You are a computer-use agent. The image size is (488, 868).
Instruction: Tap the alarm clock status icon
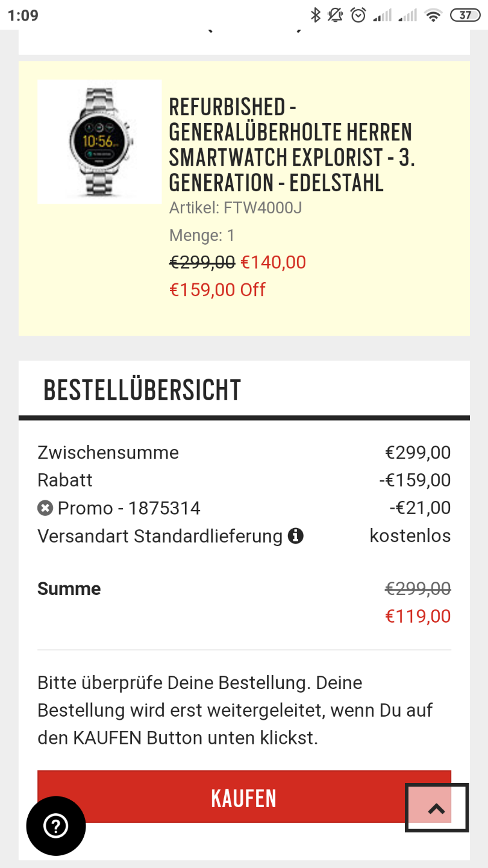coord(358,15)
